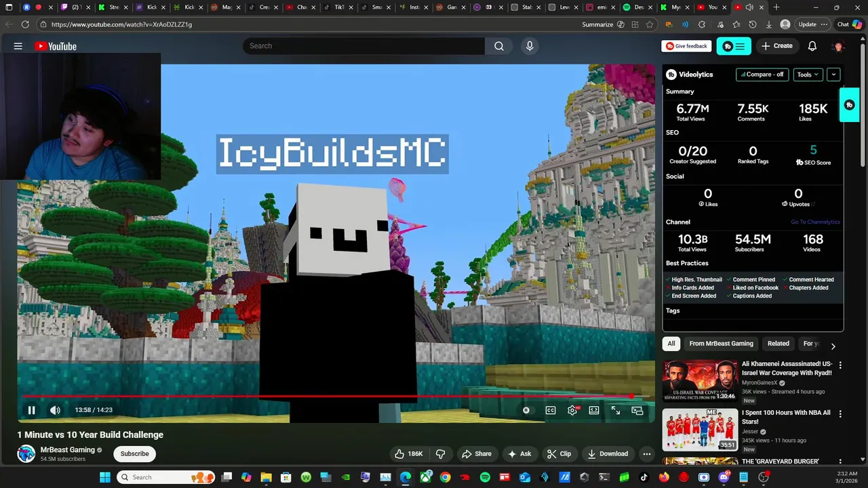Click the YouTube search magnifier button

(499, 46)
